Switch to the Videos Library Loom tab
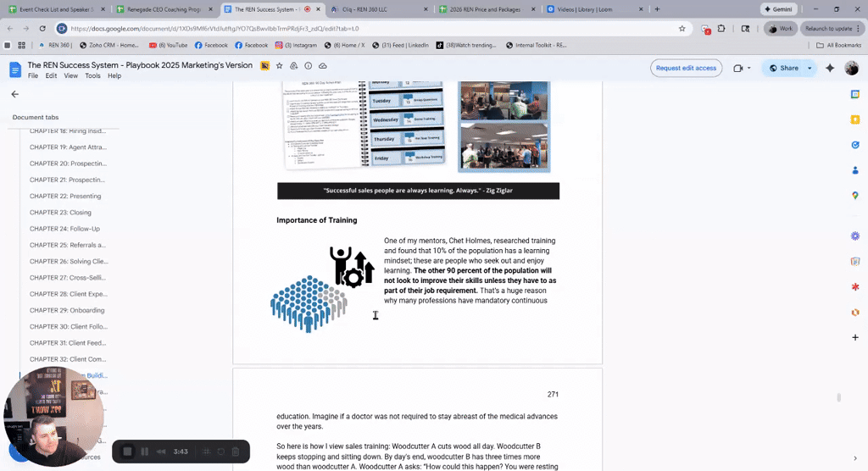Image resolution: width=868 pixels, height=471 pixels. 594,9
